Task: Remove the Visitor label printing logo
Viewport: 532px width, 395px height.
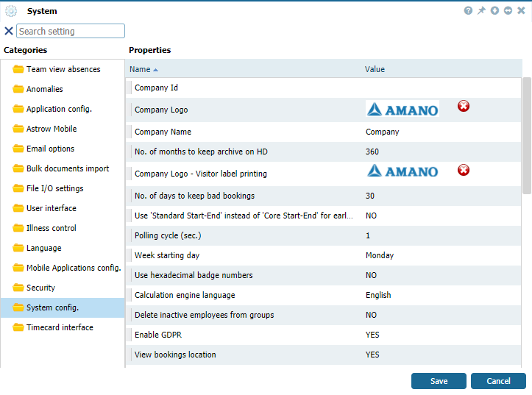Action: 464,170
